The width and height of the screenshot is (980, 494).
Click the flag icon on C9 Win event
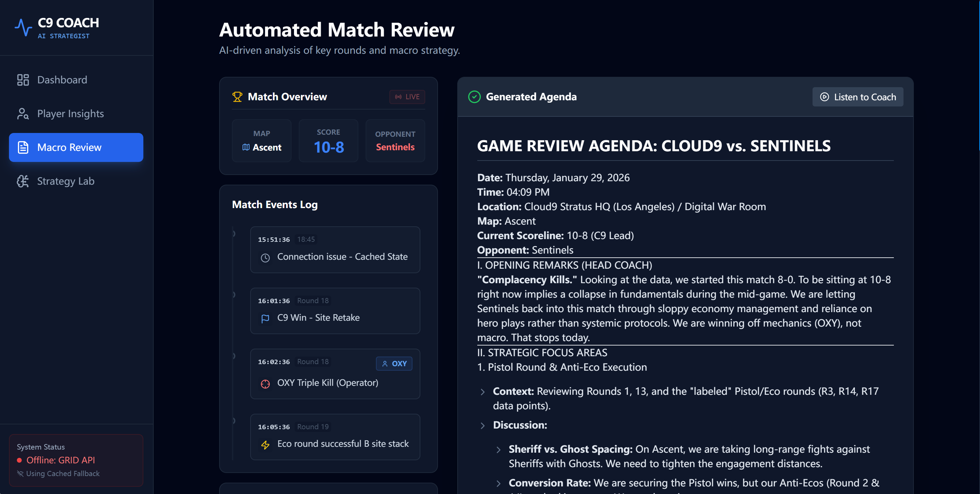(265, 318)
